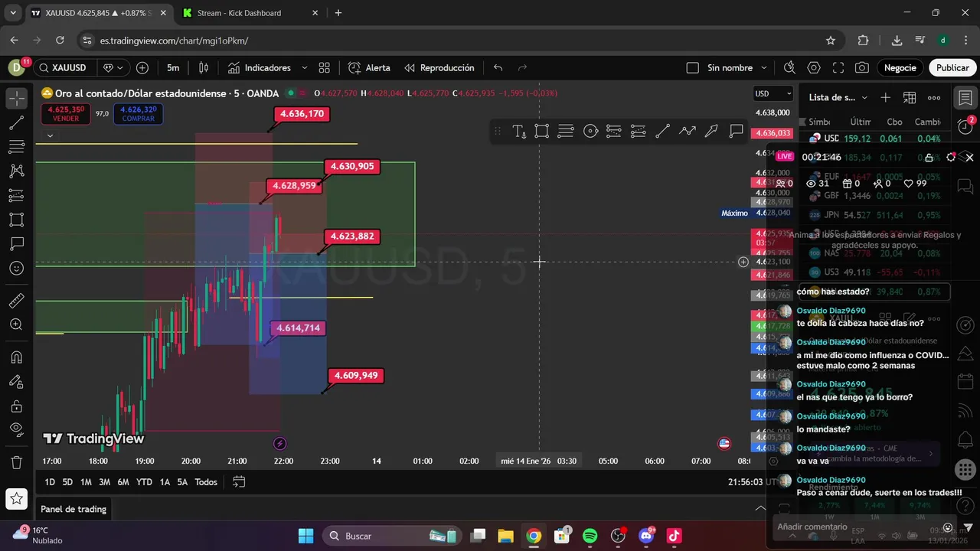Open the indicator templates grid icon

[x=325, y=67]
